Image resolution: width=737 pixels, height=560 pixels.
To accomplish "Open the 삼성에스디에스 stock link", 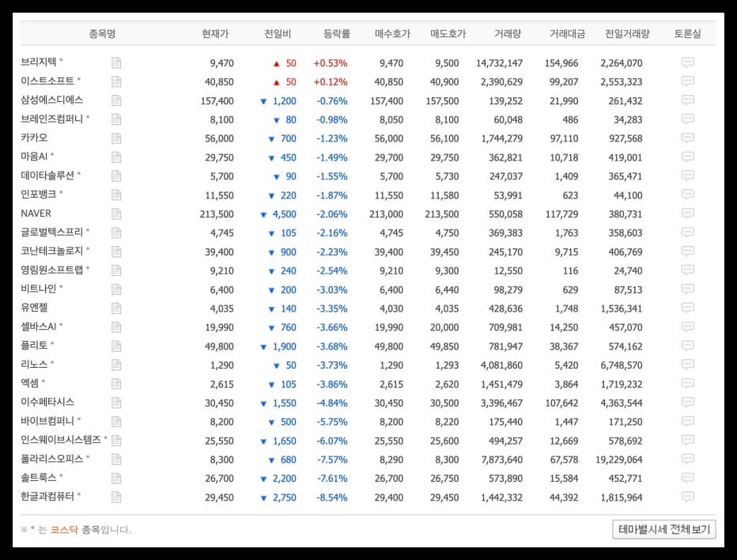I will [51, 100].
